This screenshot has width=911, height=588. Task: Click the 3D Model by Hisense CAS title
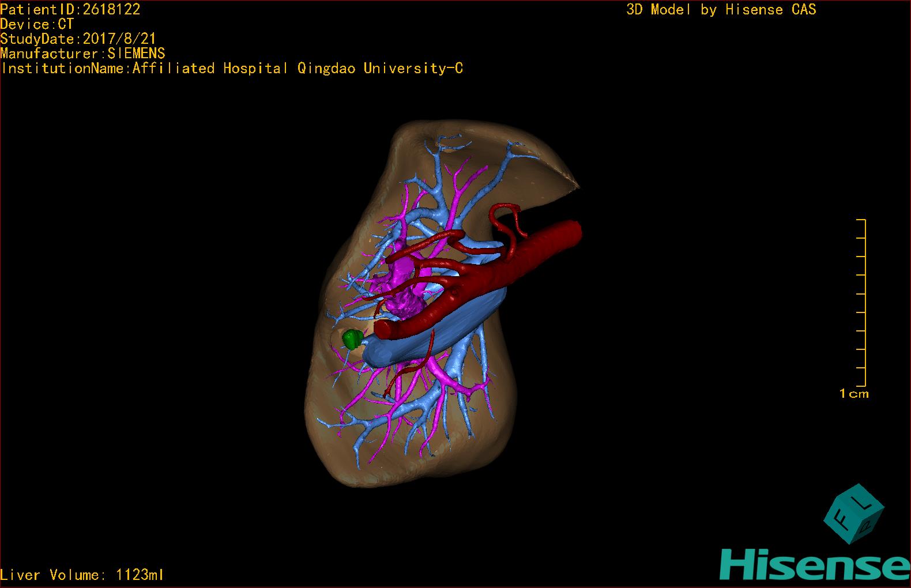[721, 9]
